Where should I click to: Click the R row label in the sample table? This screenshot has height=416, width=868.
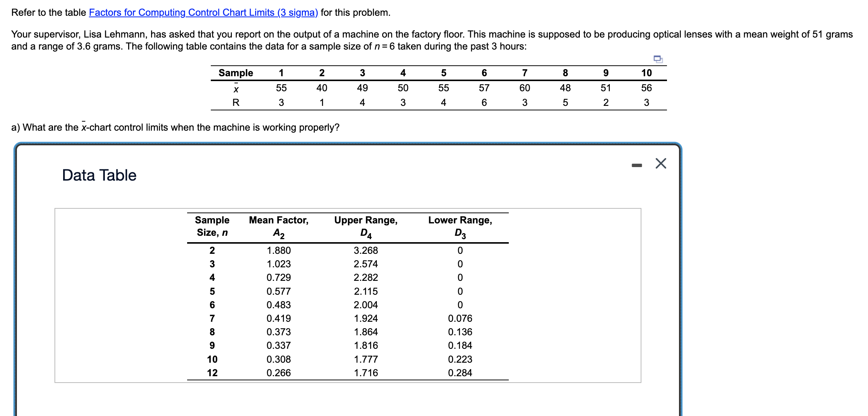tap(236, 102)
